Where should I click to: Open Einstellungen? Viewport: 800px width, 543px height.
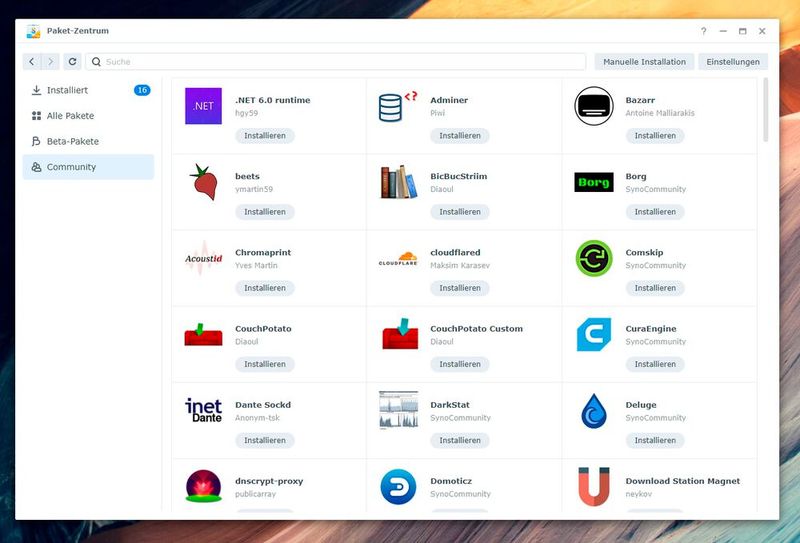coord(733,62)
